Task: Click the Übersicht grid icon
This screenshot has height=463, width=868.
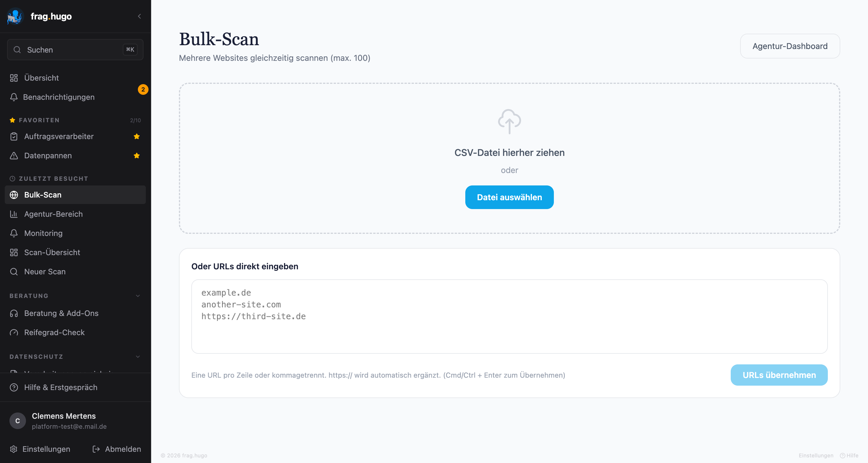Action: tap(14, 78)
